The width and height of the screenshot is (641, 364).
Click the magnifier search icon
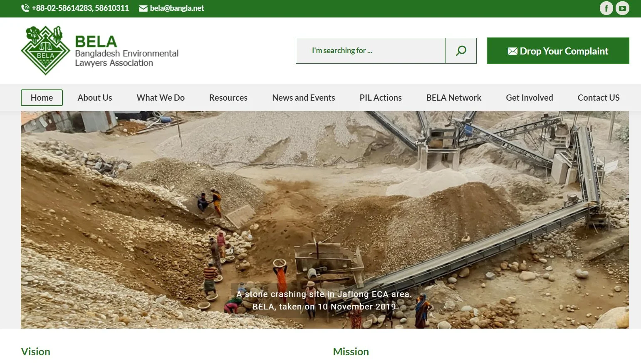click(461, 51)
